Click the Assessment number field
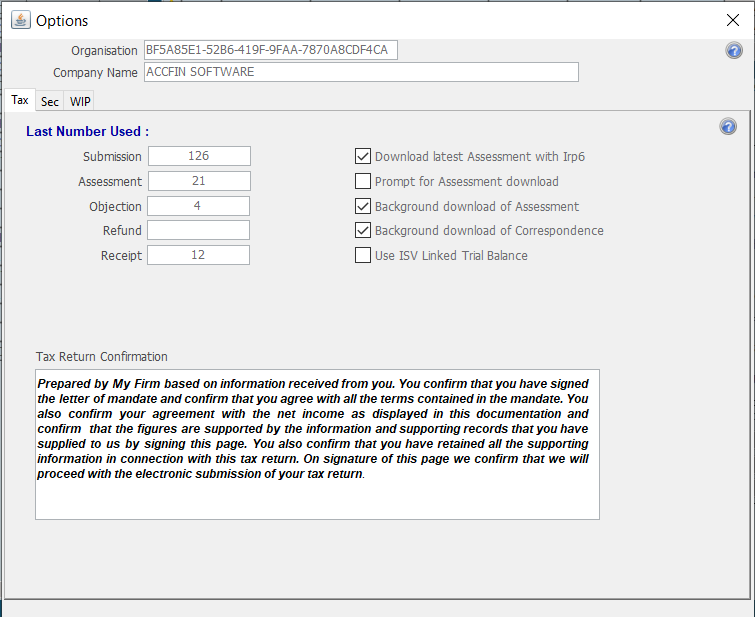Screen dimensions: 755x617 [x=199, y=181]
